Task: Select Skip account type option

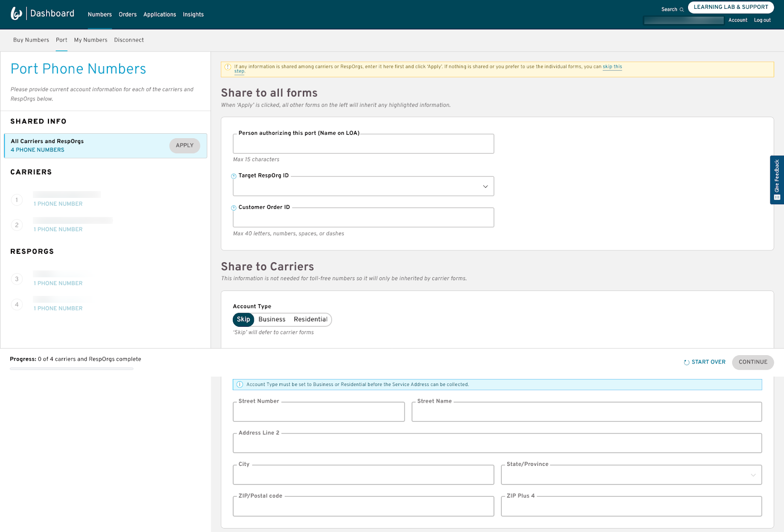Action: pos(244,319)
